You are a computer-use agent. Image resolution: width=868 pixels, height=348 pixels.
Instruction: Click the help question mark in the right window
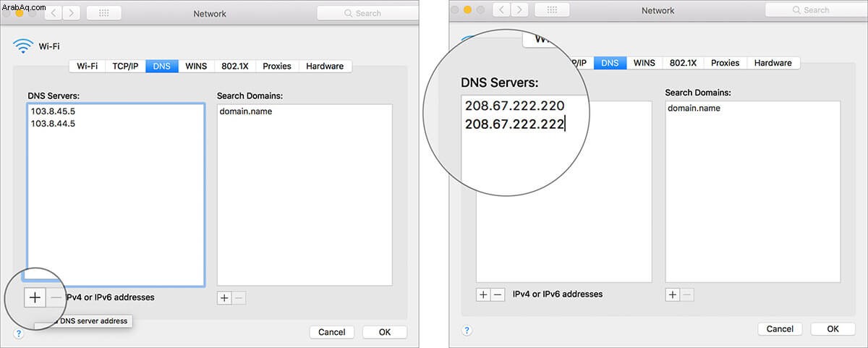(x=467, y=330)
